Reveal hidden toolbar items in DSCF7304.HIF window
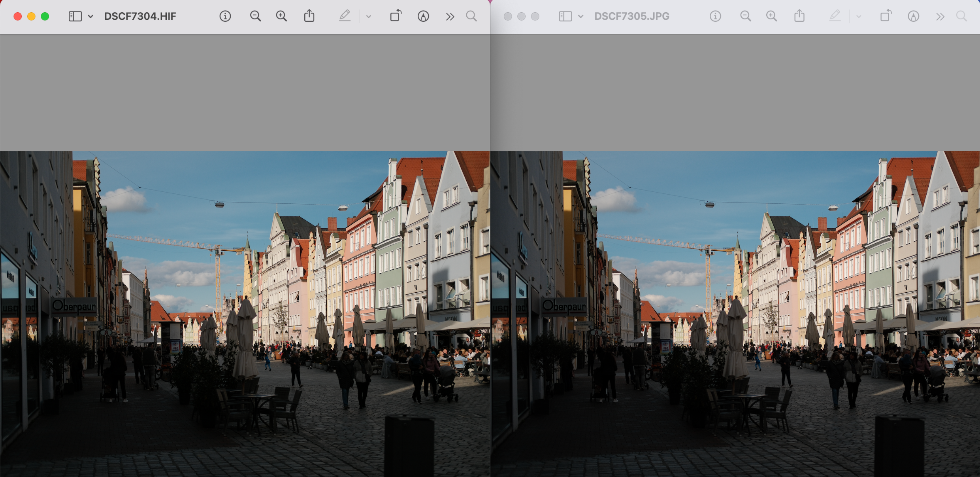The image size is (980, 477). 450,16
